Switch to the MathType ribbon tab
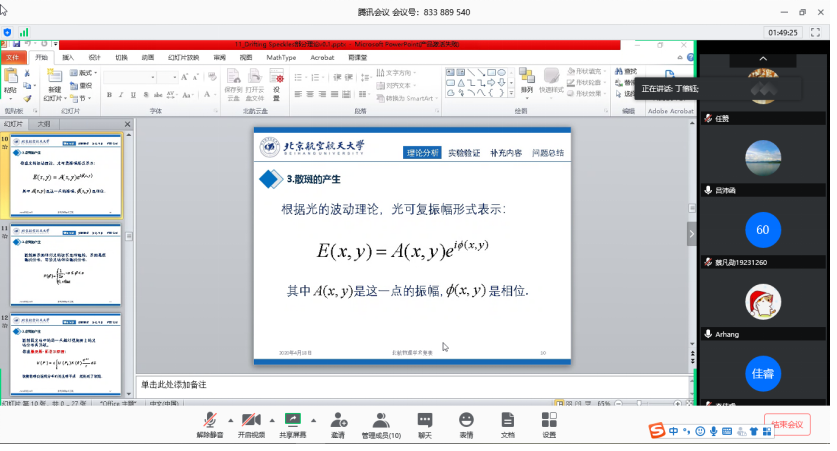This screenshot has height=451, width=837. 281,58
